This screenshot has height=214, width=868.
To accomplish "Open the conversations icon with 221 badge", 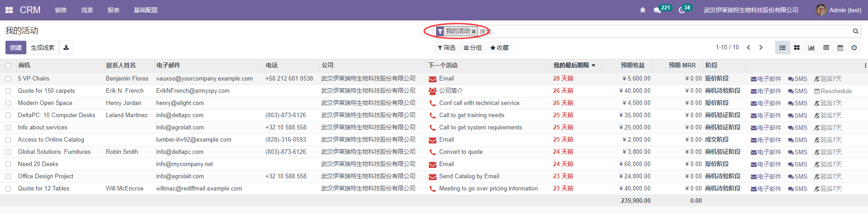I will pos(657,10).
